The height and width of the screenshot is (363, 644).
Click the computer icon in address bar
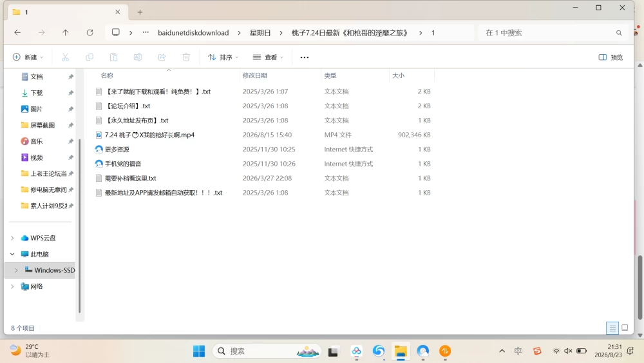click(116, 32)
